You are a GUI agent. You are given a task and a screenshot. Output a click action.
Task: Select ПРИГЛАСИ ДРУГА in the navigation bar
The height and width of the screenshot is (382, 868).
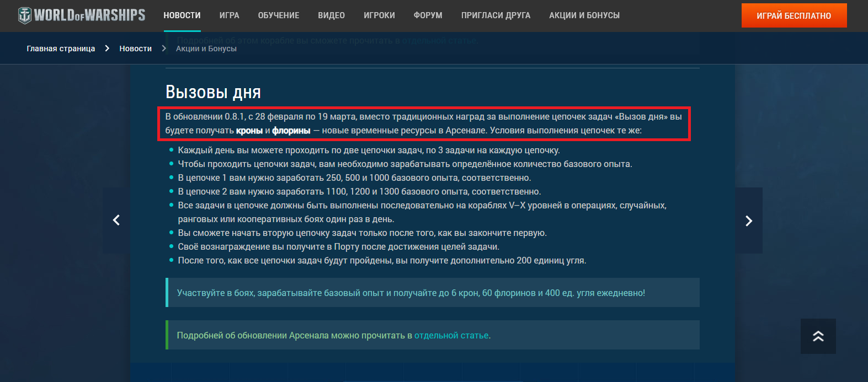pos(496,15)
